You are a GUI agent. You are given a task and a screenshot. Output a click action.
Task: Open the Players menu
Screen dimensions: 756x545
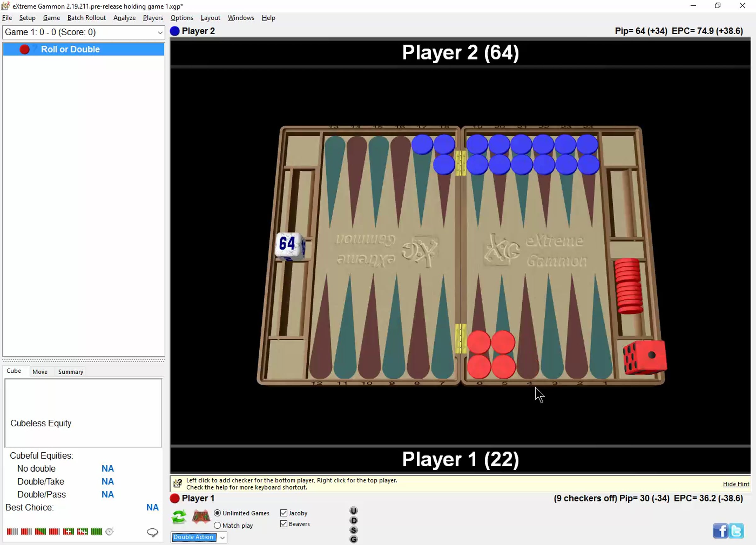pos(153,18)
